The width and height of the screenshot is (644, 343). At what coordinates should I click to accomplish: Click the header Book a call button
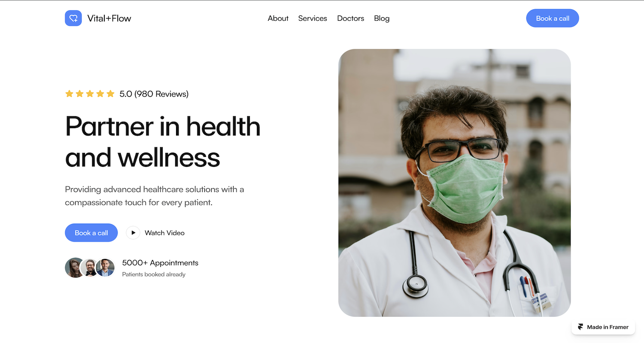coord(553,18)
